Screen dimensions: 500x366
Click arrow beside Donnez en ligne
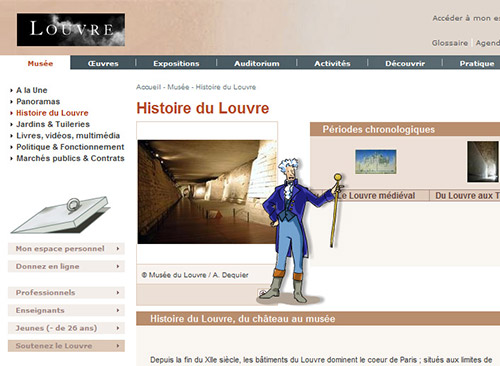tap(118, 266)
